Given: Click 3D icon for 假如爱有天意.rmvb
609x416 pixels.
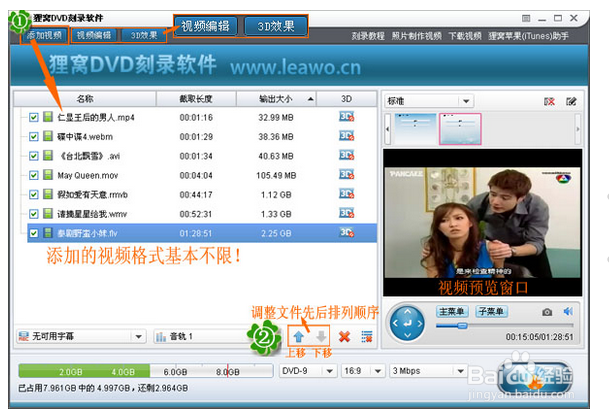Looking at the screenshot, I should [346, 193].
